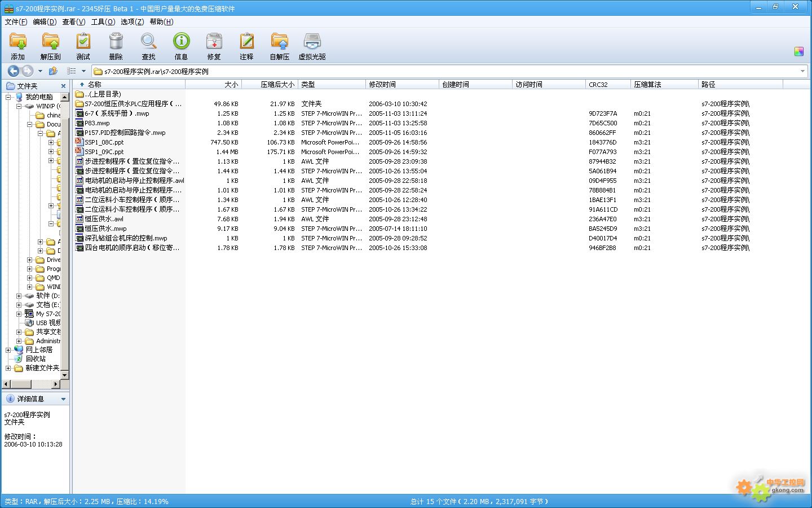Open the 文件(F) menu
This screenshot has height=508, width=812.
(16, 22)
